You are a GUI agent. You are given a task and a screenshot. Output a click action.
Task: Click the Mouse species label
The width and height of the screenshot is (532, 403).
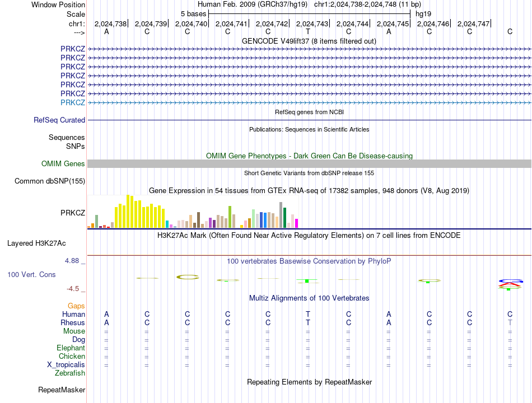pos(74,331)
